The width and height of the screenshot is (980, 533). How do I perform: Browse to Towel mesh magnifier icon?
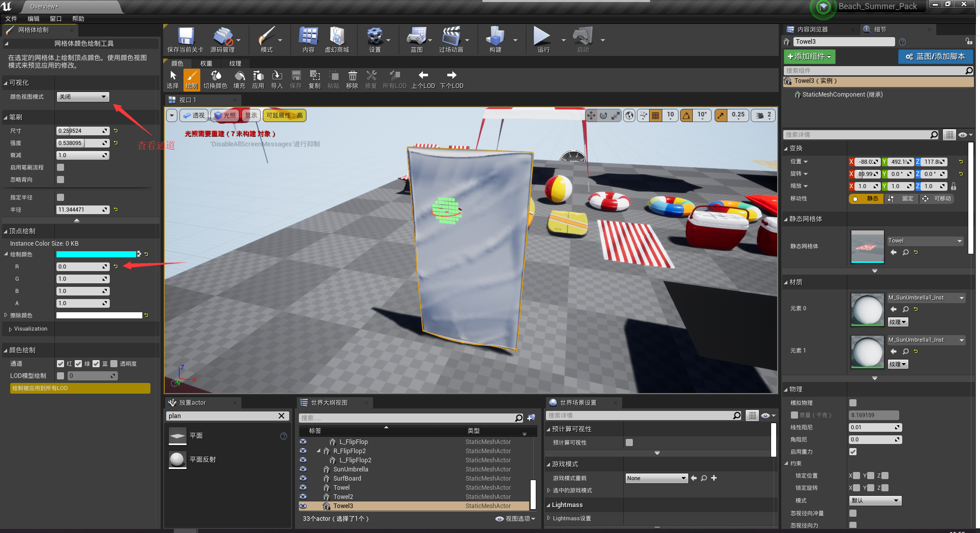point(905,252)
